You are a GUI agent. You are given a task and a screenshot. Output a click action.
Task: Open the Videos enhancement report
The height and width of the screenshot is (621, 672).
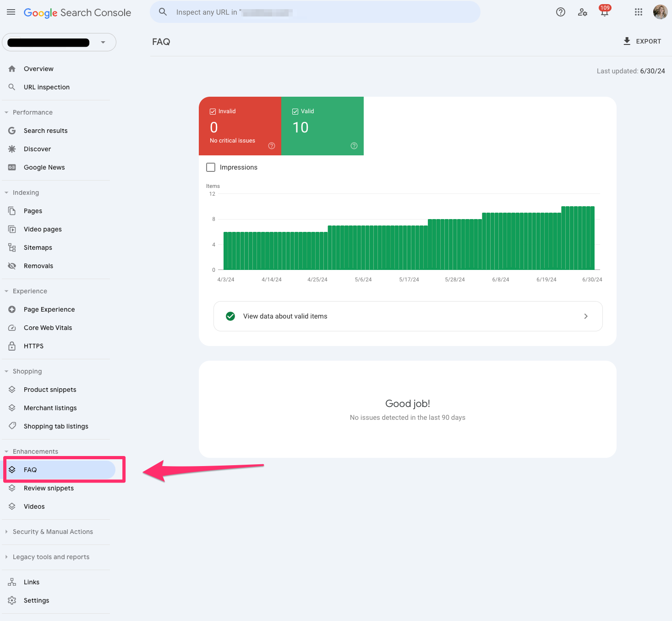click(x=59, y=506)
